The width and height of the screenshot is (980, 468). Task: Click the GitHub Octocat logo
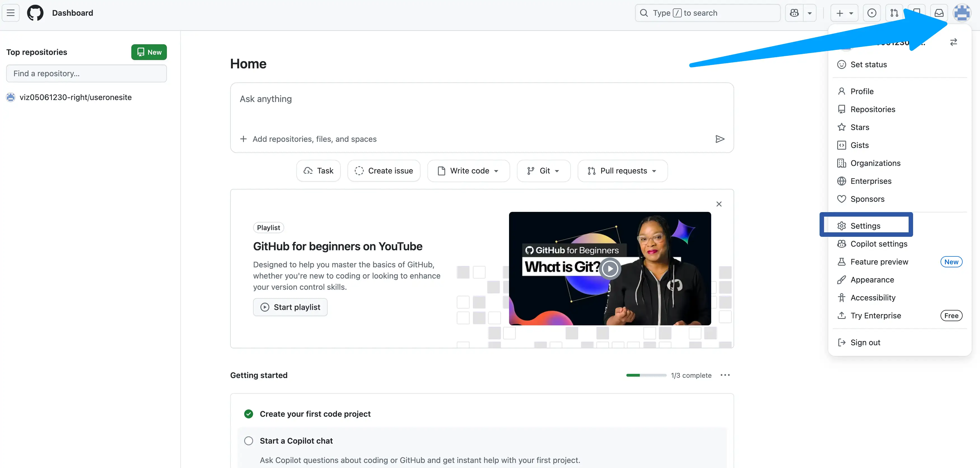pyautogui.click(x=35, y=13)
